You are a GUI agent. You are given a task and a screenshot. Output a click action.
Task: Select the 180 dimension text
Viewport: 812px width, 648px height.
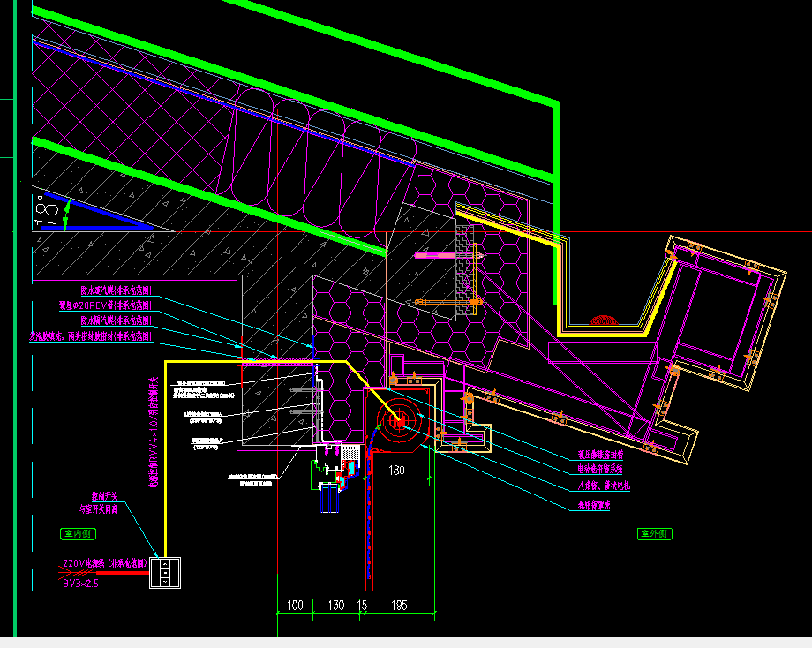click(396, 471)
